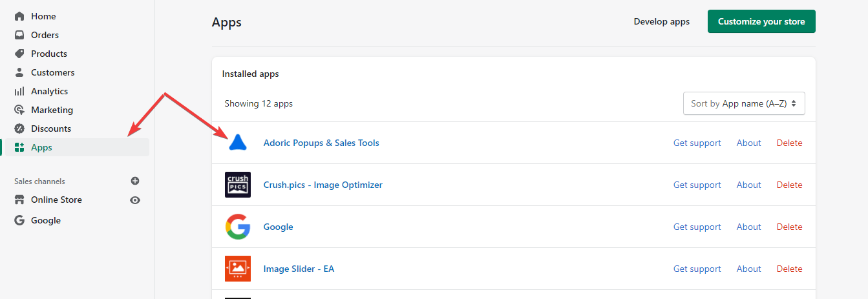Click the Crush.pics app logo icon
This screenshot has height=299, width=868.
click(x=238, y=185)
